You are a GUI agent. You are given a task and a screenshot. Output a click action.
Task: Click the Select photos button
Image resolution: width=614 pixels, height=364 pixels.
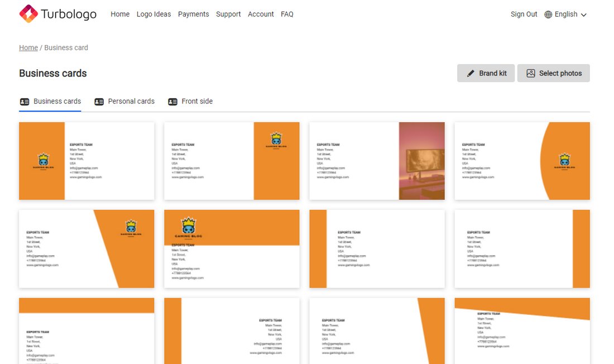553,73
